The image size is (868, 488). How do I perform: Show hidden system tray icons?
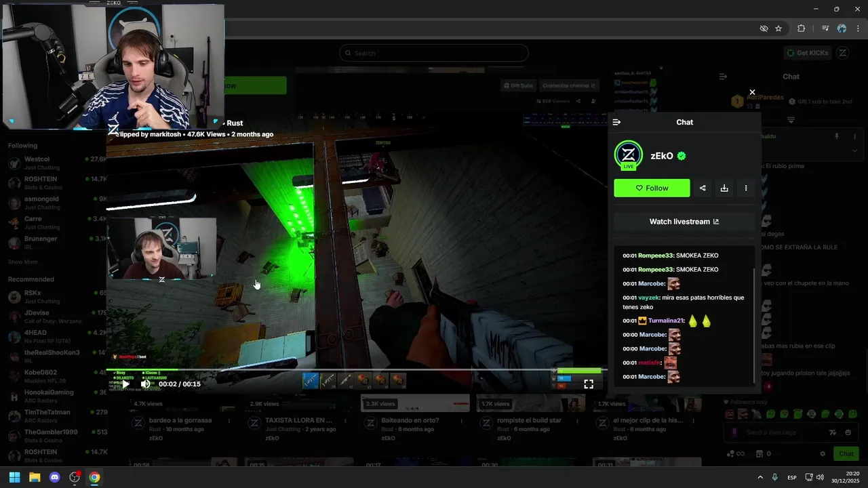760,477
